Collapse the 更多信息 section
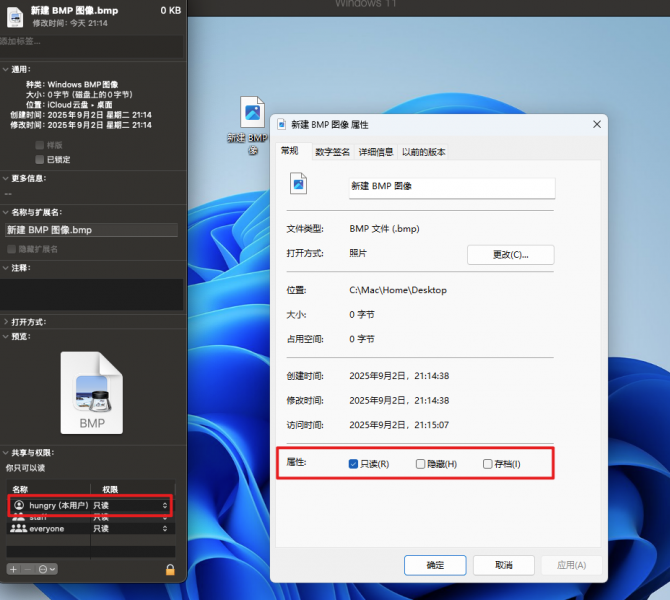The height and width of the screenshot is (600, 670). pyautogui.click(x=6, y=178)
